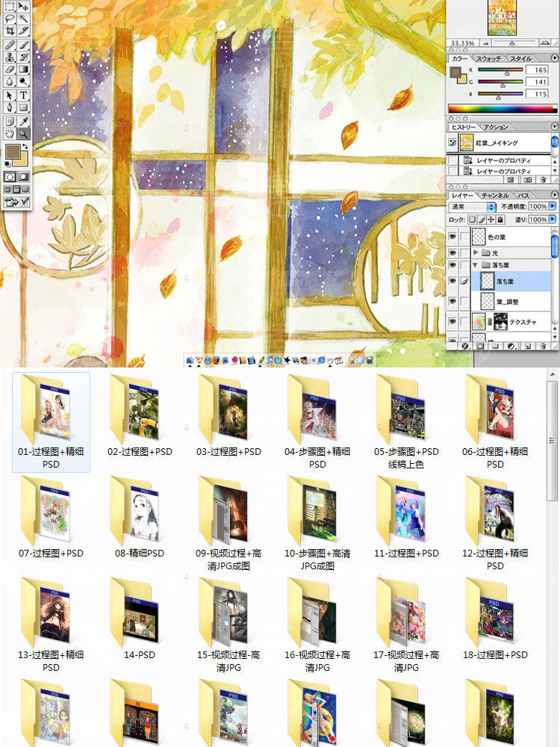560x747 pixels.
Task: Hide the 色の葉 layer
Action: point(452,236)
